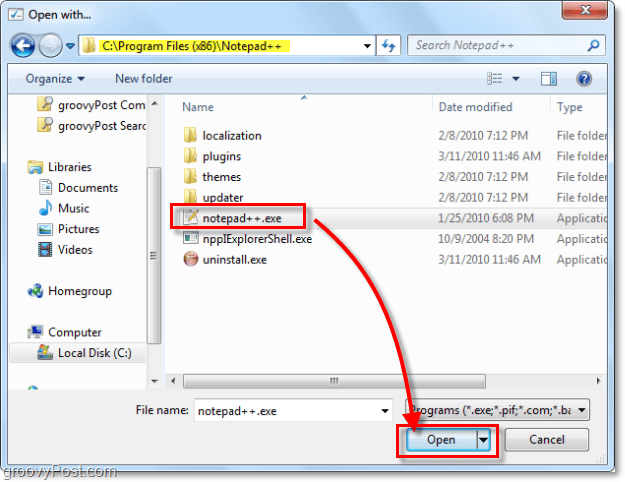Screen dimensions: 625x482
Task: Click the Back navigation arrow
Action: coord(23,45)
